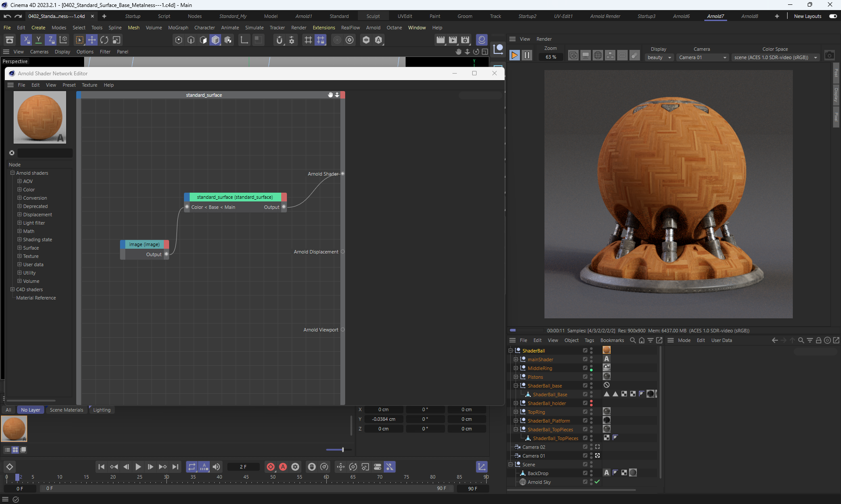Pause the Arnold IPR render
The height and width of the screenshot is (504, 841).
[527, 56]
